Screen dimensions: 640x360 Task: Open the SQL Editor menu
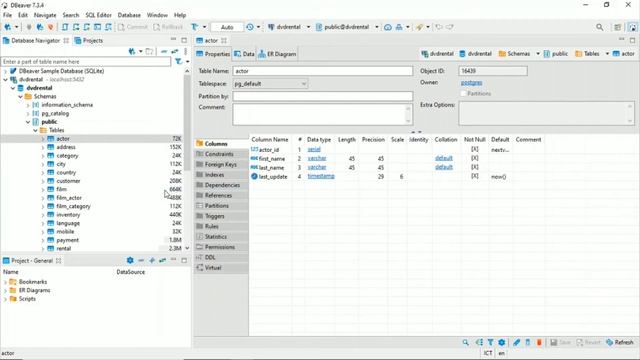98,15
